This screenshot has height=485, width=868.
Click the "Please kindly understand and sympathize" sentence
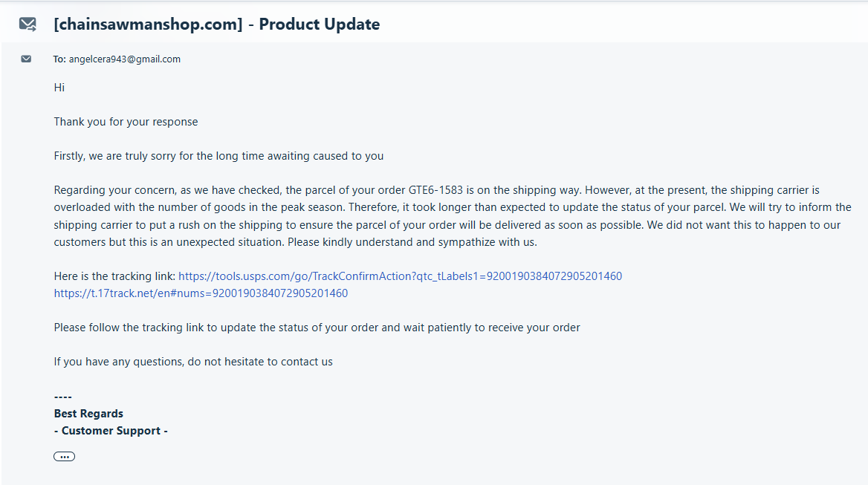pos(412,242)
